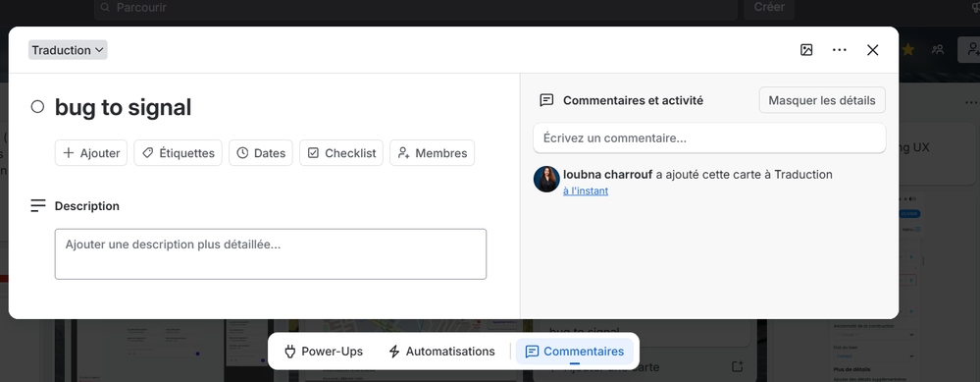Click the star board icon
Screen dimensions: 980x382
(908, 49)
